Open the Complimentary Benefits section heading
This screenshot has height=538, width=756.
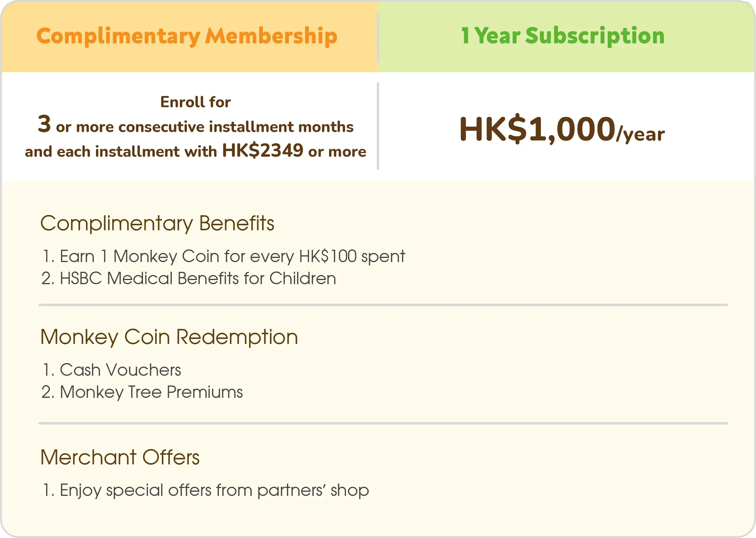click(157, 224)
